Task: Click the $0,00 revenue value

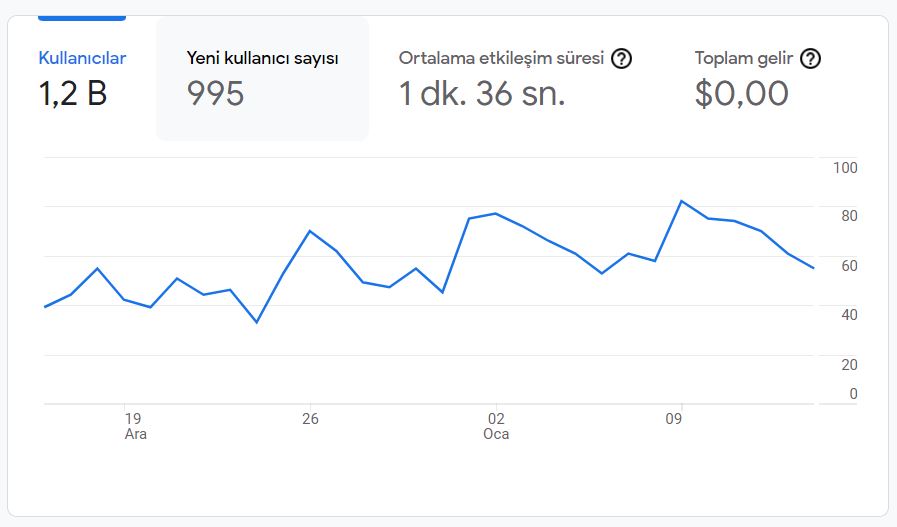Action: pyautogui.click(x=741, y=93)
